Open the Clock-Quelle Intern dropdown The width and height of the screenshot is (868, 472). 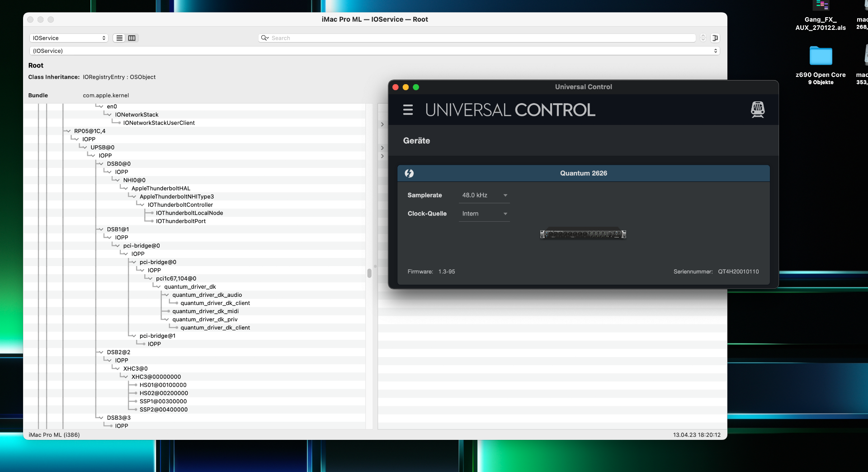[484, 214]
